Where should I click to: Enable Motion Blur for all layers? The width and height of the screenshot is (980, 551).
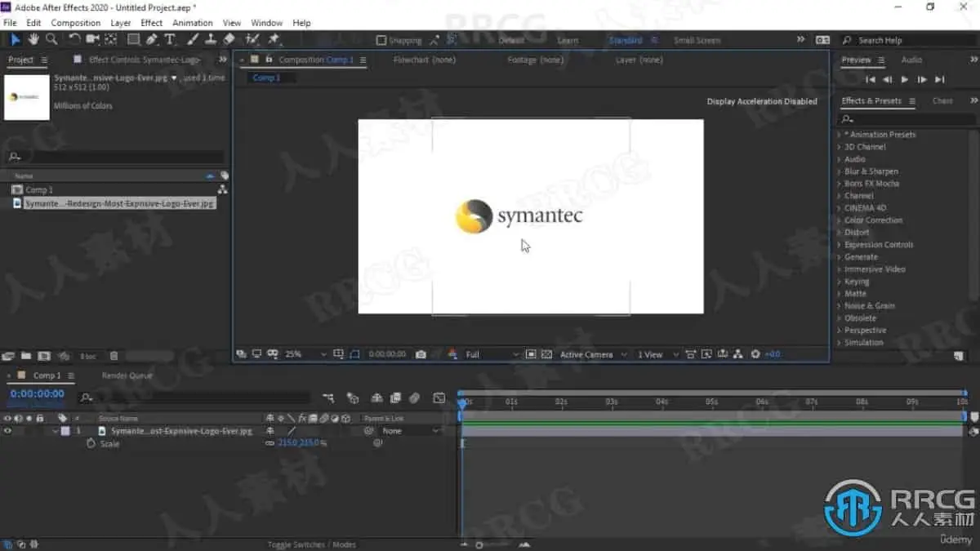(414, 398)
